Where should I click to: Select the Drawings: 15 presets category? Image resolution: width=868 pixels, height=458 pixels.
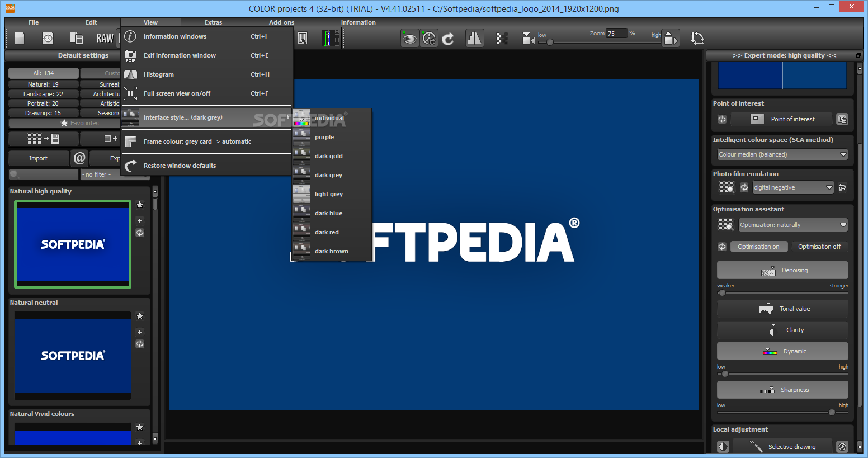pyautogui.click(x=44, y=113)
